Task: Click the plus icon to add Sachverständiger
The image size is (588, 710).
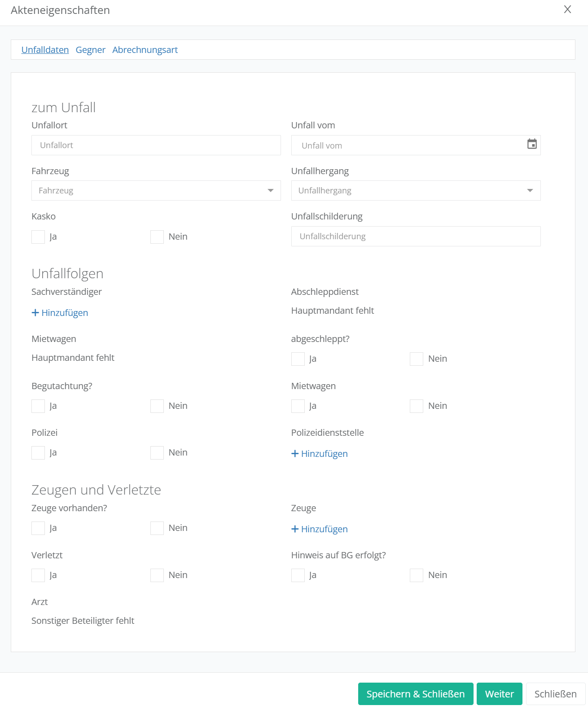Action: (35, 313)
